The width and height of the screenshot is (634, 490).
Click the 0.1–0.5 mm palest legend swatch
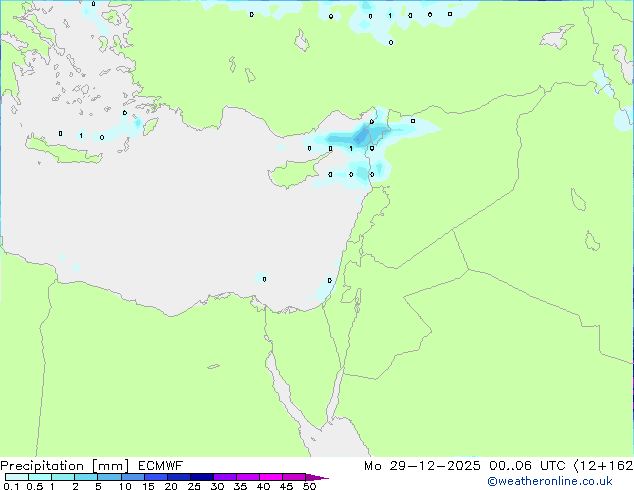click(17, 477)
